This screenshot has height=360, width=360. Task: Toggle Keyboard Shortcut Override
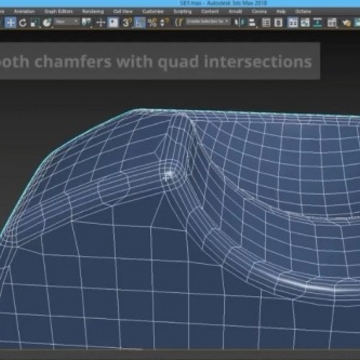[x=113, y=23]
